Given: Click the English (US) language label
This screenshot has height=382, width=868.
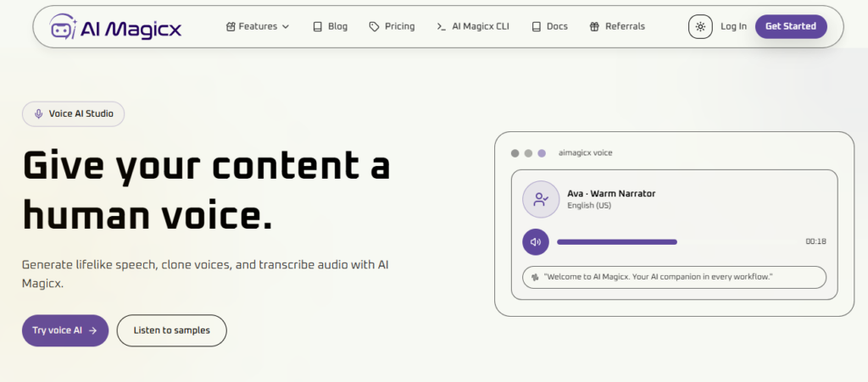Looking at the screenshot, I should (589, 206).
